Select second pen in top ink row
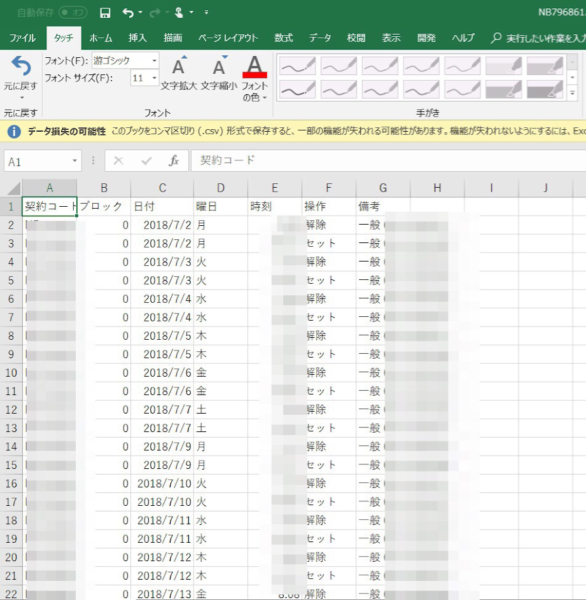The width and height of the screenshot is (586, 600). (339, 66)
